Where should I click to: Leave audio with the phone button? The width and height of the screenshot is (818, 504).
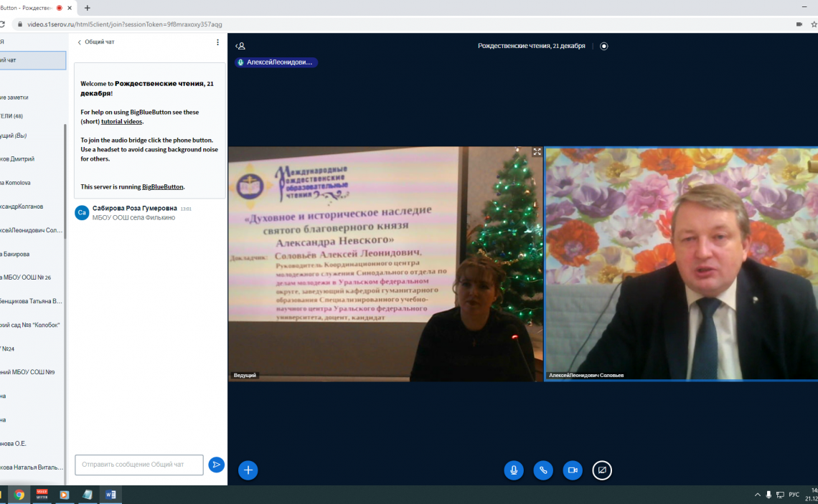[543, 470]
